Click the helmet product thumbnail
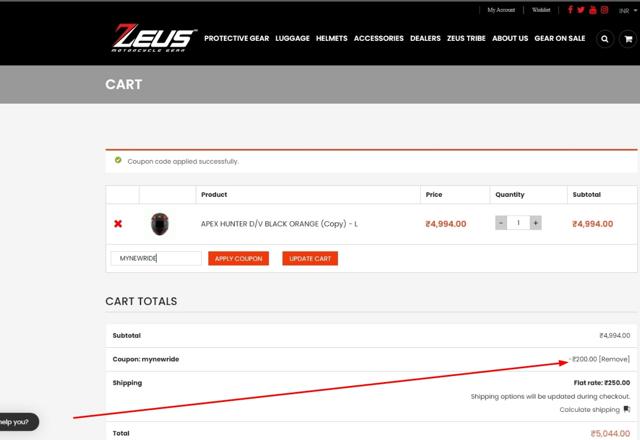The image size is (640, 440). [x=160, y=224]
